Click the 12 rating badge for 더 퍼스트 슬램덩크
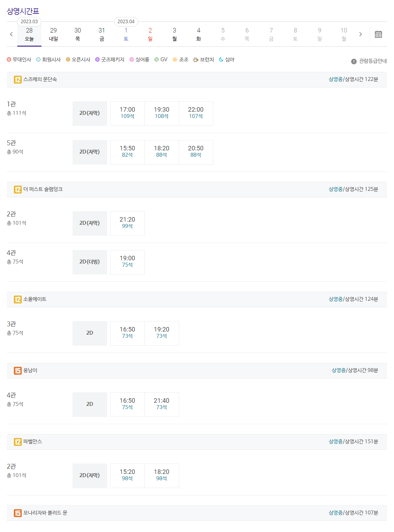 pyautogui.click(x=18, y=189)
